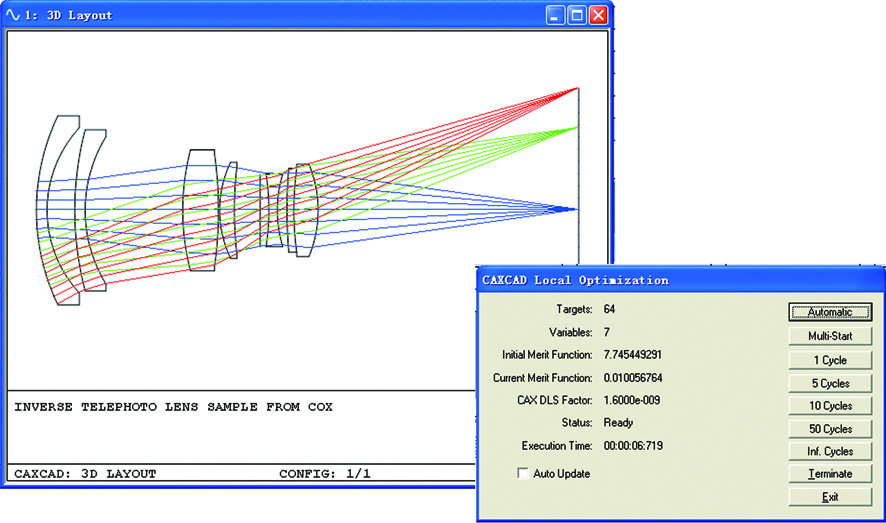
Task: Click the Targets value 64
Action: click(x=609, y=309)
